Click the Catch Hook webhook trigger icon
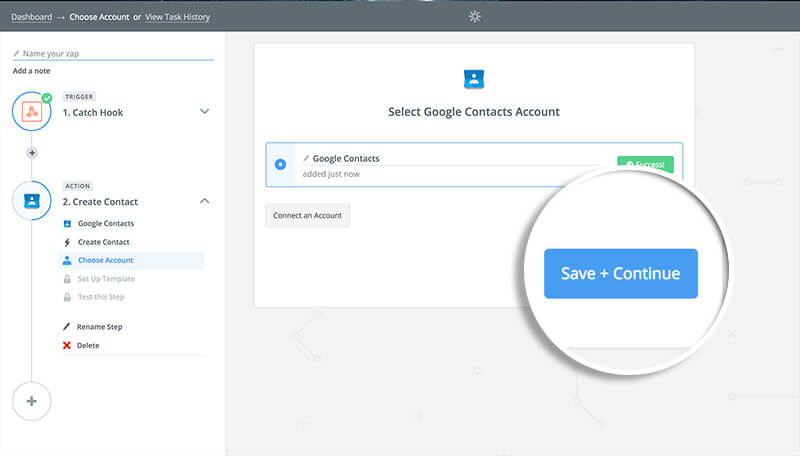Viewport: 800px width, 456px height. tap(32, 112)
